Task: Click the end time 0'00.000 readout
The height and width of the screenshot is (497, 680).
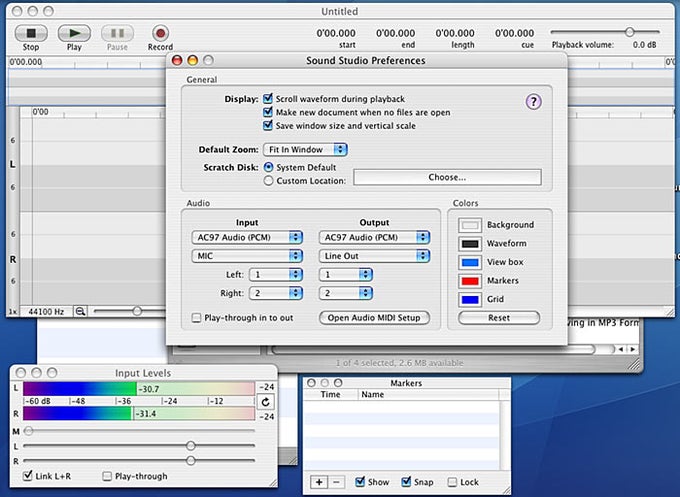Action: point(396,33)
